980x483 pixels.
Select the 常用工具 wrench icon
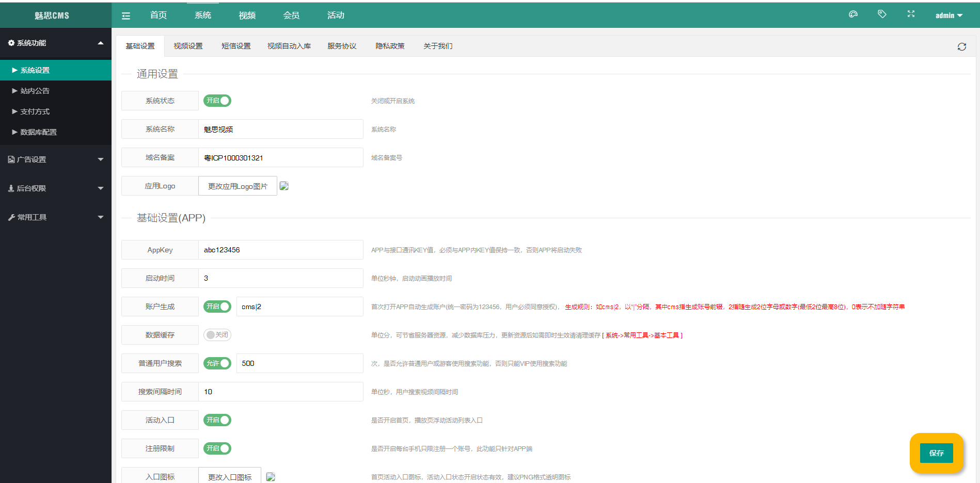click(11, 217)
